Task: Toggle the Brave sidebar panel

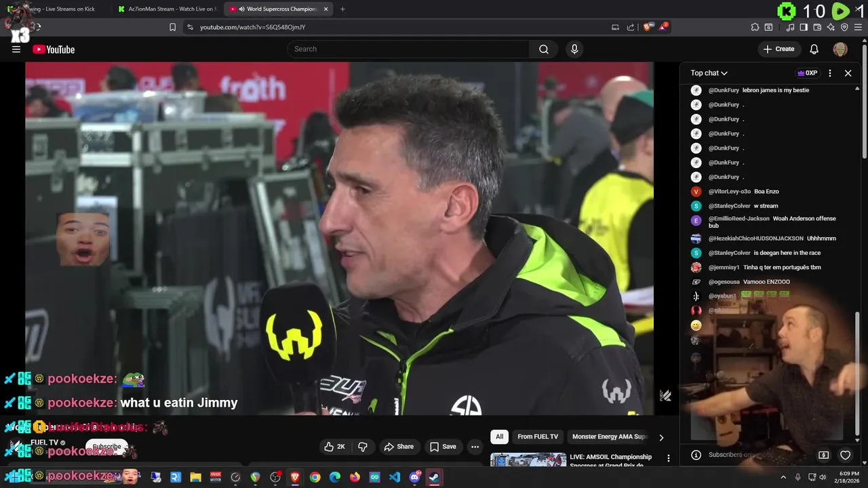Action: [804, 27]
